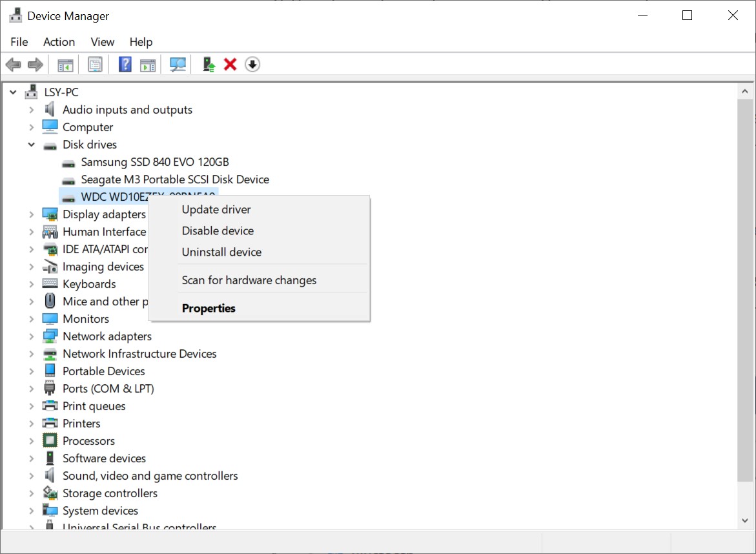Screen dimensions: 756x554
Task: Select Disable device in context menu
Action: 218,231
